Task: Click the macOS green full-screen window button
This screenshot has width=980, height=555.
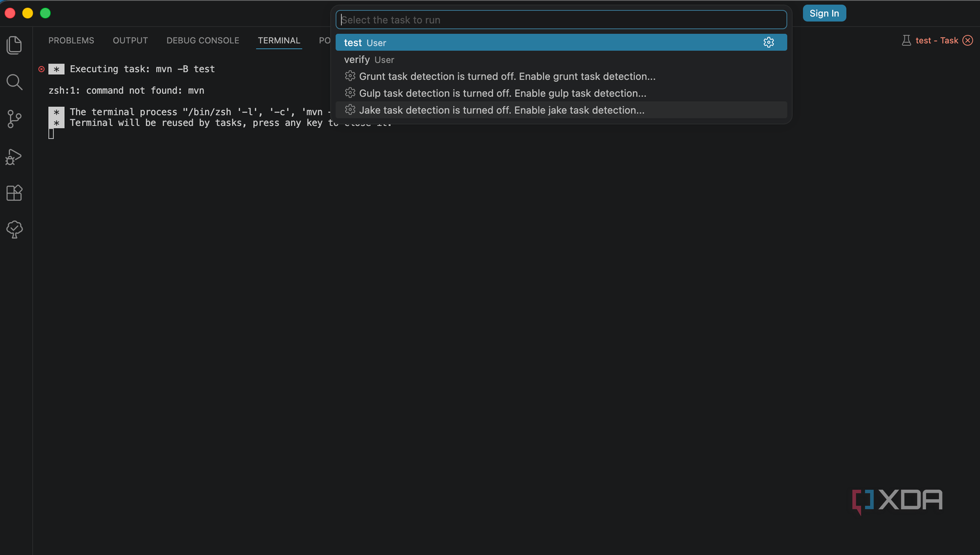Action: [x=45, y=13]
